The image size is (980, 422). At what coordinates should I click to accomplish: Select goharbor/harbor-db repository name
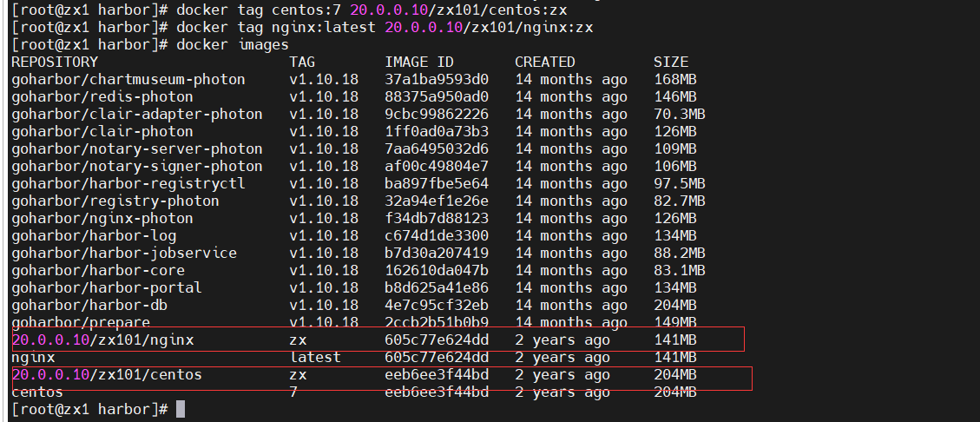tap(89, 305)
